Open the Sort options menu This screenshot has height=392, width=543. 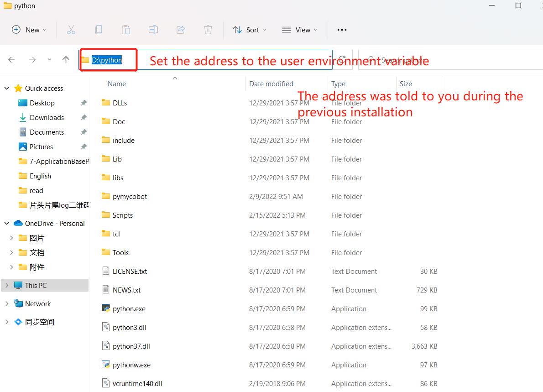[249, 30]
